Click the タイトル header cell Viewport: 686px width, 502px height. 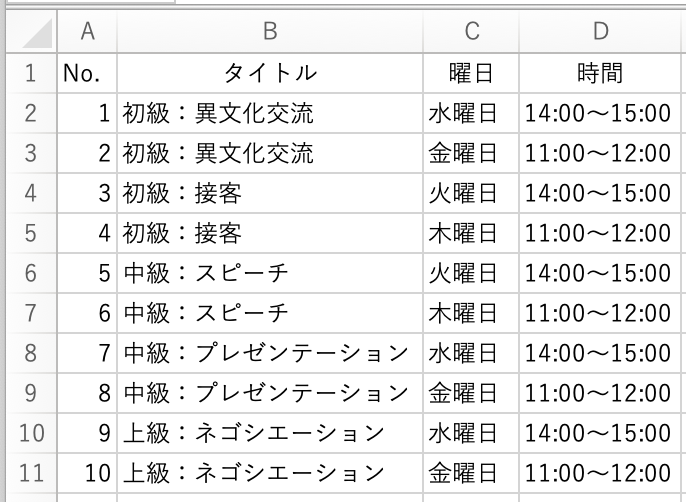270,73
